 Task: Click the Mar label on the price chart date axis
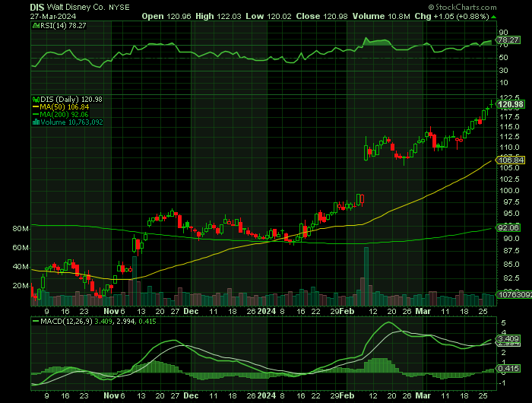(x=423, y=311)
